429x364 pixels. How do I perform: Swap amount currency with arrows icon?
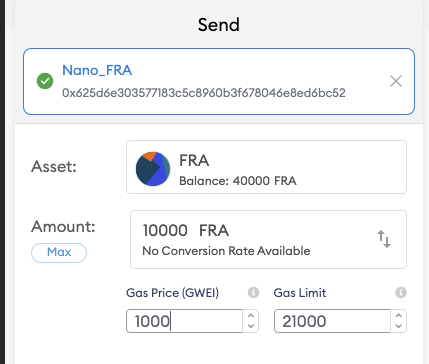pyautogui.click(x=384, y=239)
